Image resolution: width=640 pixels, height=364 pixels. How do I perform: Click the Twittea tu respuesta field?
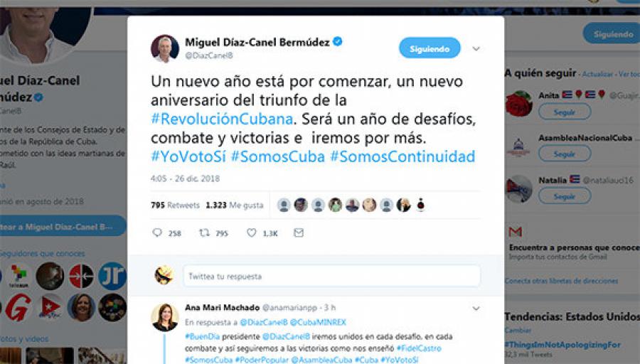[x=331, y=276]
